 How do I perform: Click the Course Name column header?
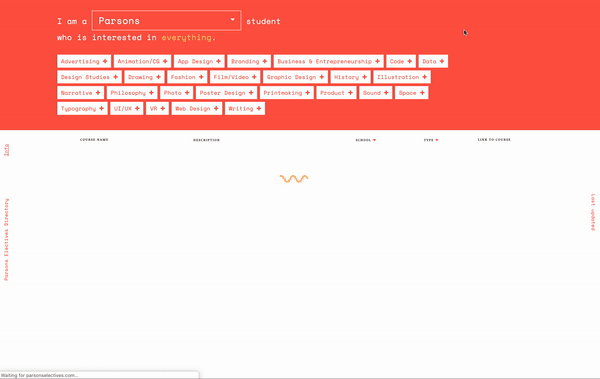[94, 140]
